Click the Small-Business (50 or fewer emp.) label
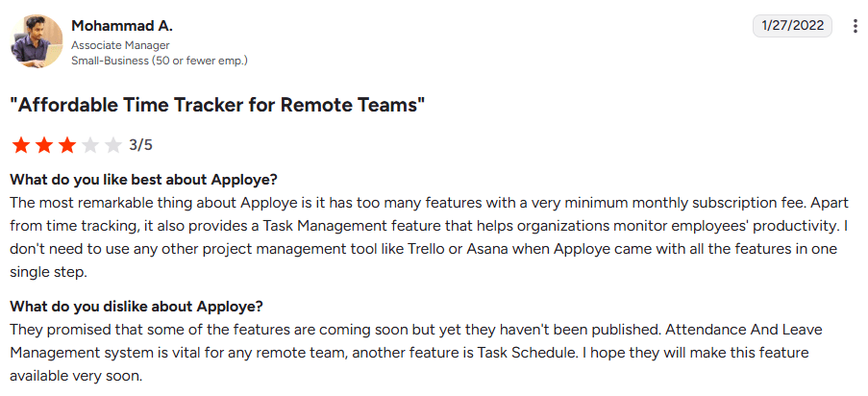The height and width of the screenshot is (396, 868). (x=160, y=61)
